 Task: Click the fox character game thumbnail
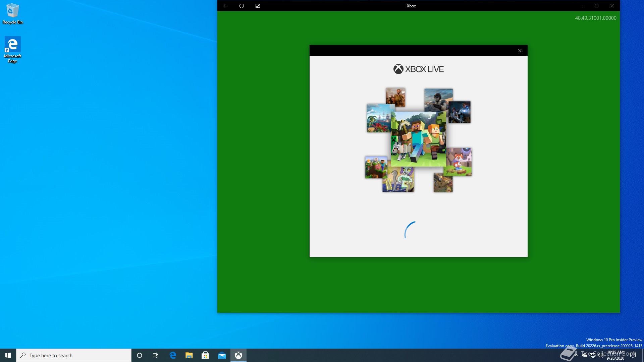(458, 162)
